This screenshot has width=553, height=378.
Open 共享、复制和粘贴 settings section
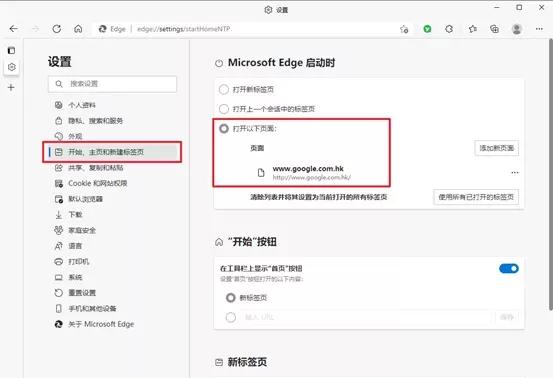(x=89, y=167)
